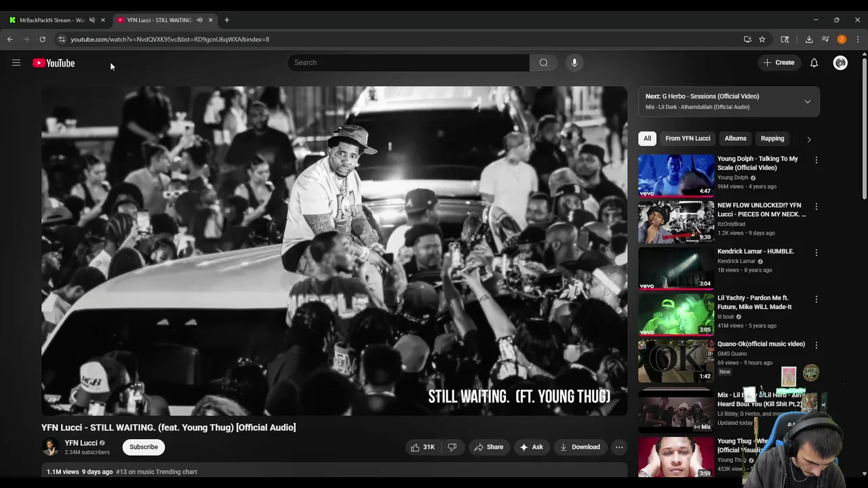Go back in browser history
868x488 pixels.
(x=10, y=39)
